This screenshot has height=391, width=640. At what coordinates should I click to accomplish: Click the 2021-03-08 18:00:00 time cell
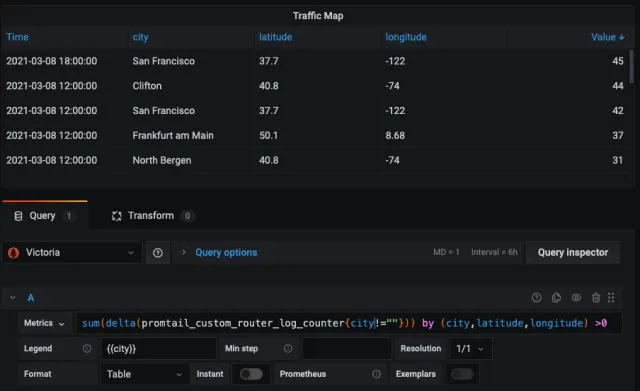[x=51, y=61]
